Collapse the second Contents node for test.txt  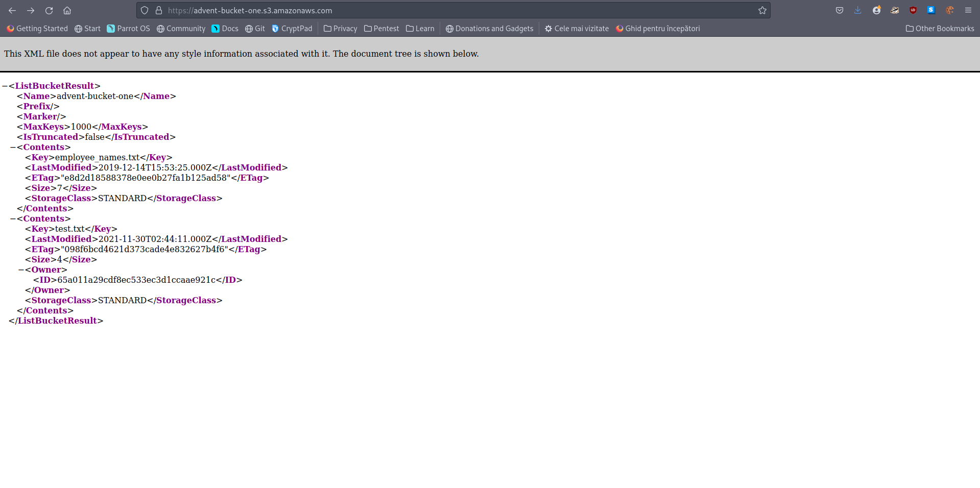[13, 219]
